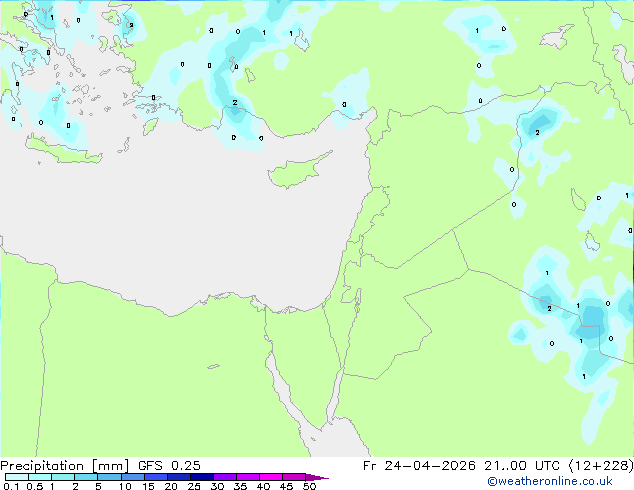Click the 45–50 mm legend color swatch
The width and height of the screenshot is (634, 490).
tap(294, 477)
